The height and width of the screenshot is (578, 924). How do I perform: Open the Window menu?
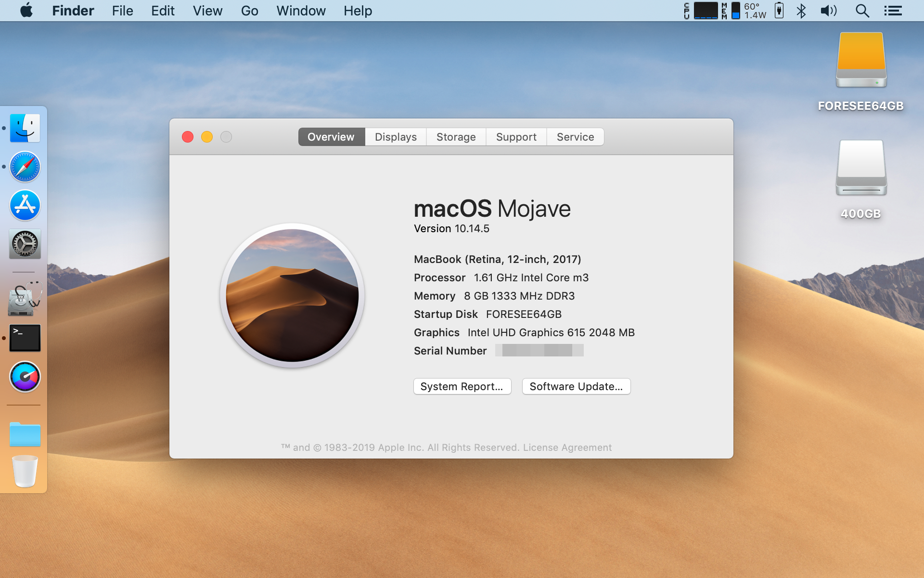(x=301, y=11)
